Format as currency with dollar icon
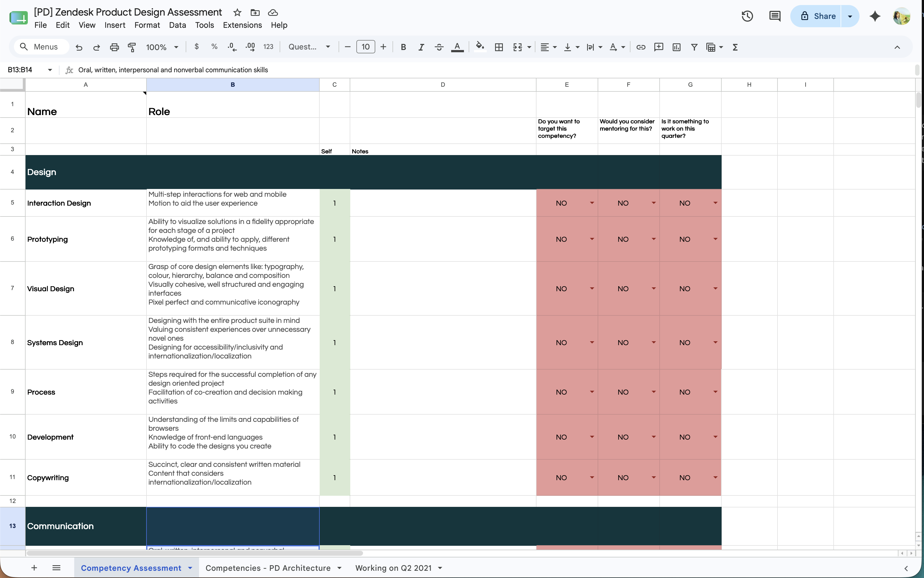Image resolution: width=924 pixels, height=578 pixels. (x=197, y=47)
